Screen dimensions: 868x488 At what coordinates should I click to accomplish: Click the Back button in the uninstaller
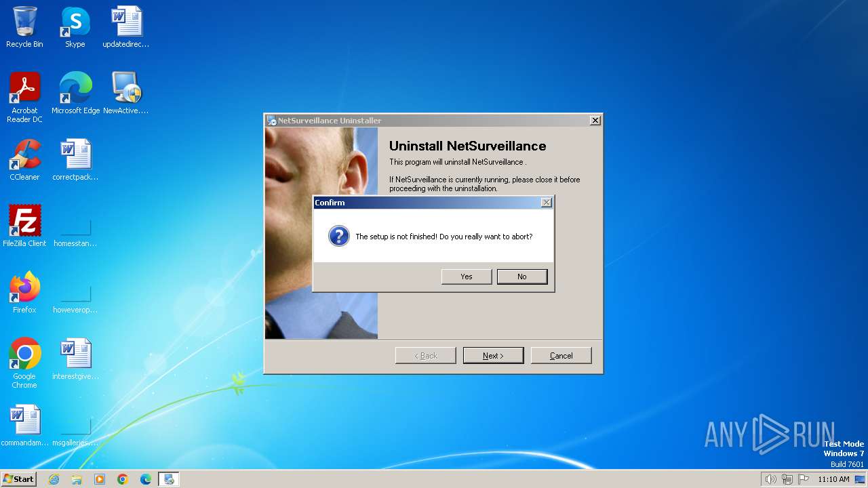point(426,356)
